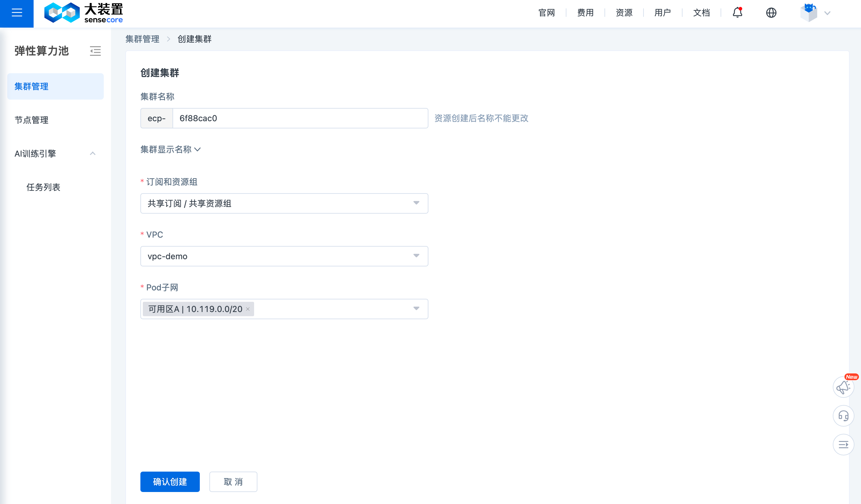Open the customer support headset icon

coord(843,416)
